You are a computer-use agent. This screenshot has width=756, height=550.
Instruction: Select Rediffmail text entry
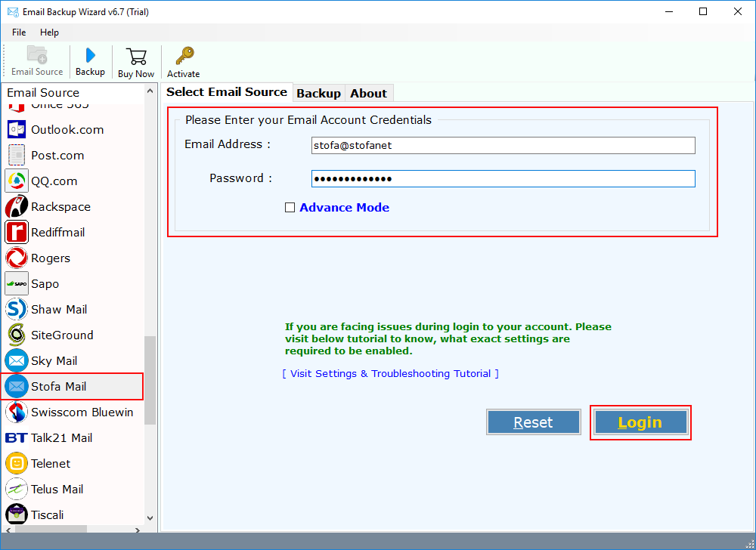pyautogui.click(x=58, y=232)
